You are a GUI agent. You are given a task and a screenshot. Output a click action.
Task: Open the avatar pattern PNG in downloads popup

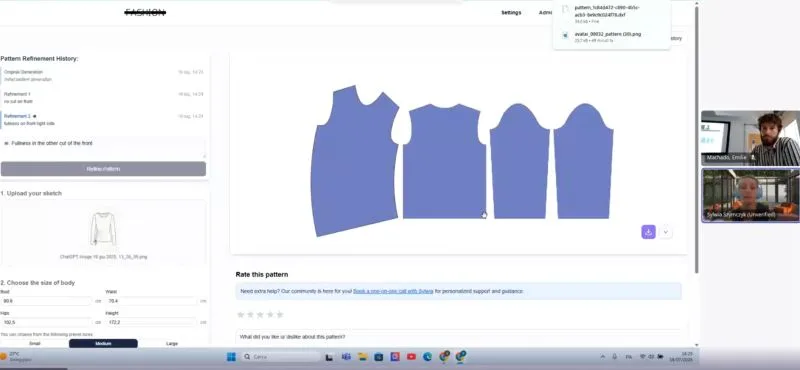tap(607, 36)
